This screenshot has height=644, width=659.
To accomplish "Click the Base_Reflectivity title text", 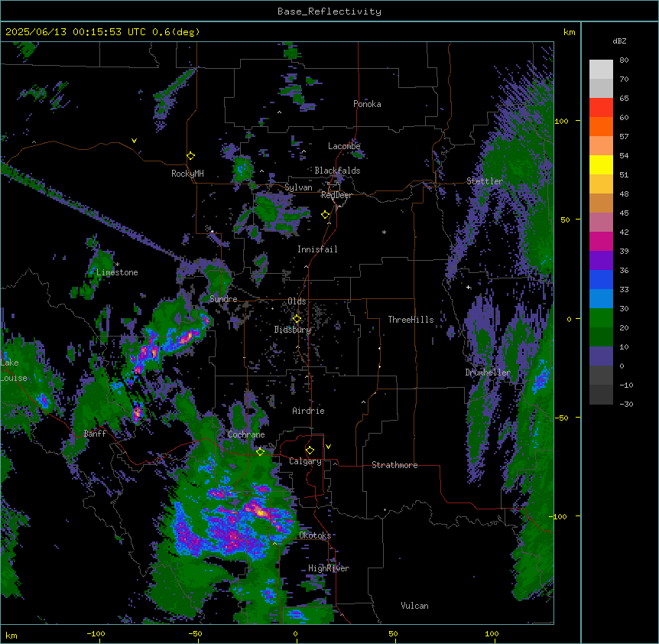I will pos(329,11).
